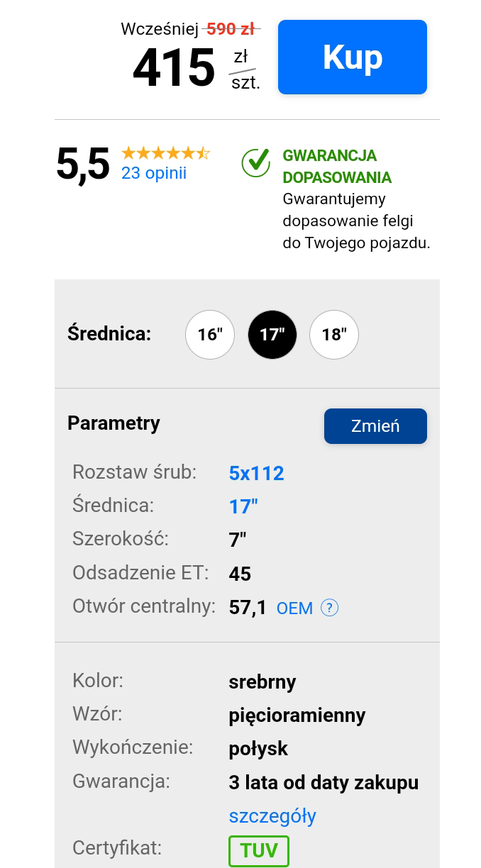481x868 pixels.
Task: Click the GWARANCJA DOPASOWANIA heading
Action: (x=337, y=166)
